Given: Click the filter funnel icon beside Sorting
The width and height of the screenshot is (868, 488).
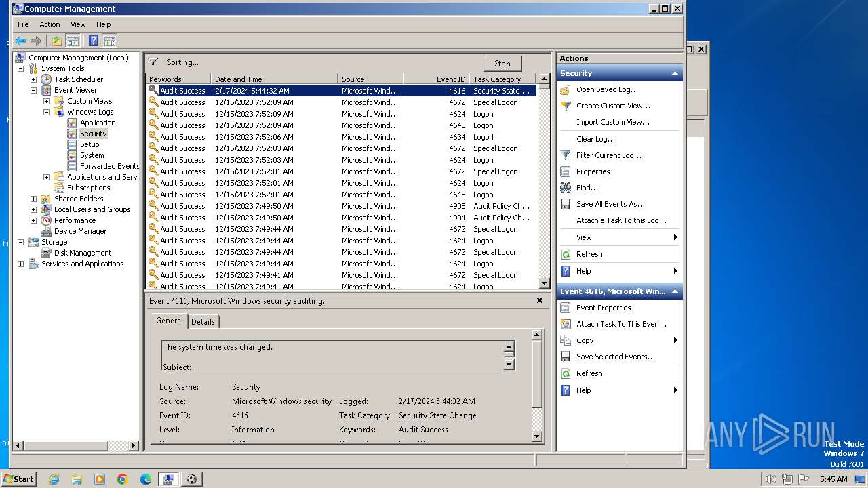Looking at the screenshot, I should click(153, 62).
